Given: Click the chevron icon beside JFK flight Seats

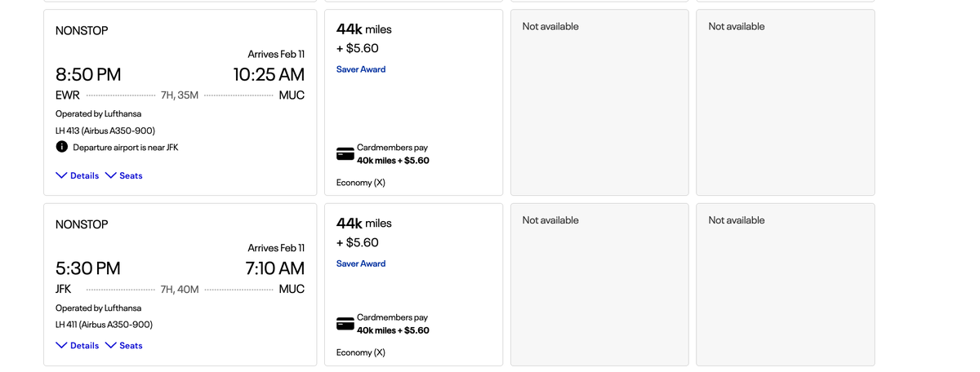Looking at the screenshot, I should click(111, 345).
